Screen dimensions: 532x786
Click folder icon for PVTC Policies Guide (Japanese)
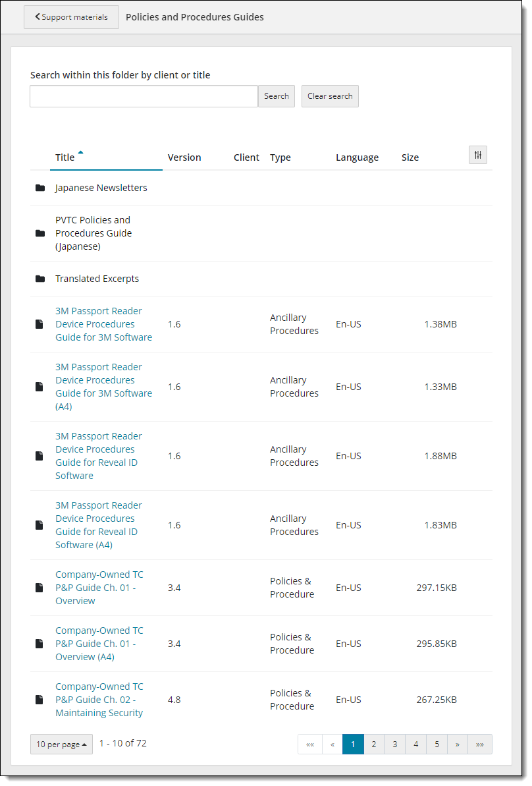40,233
